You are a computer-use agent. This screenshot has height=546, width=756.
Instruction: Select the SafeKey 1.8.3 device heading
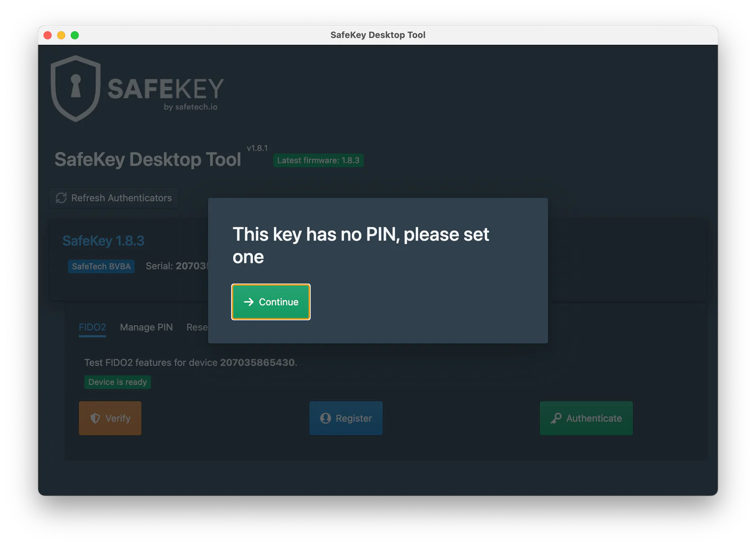(103, 241)
